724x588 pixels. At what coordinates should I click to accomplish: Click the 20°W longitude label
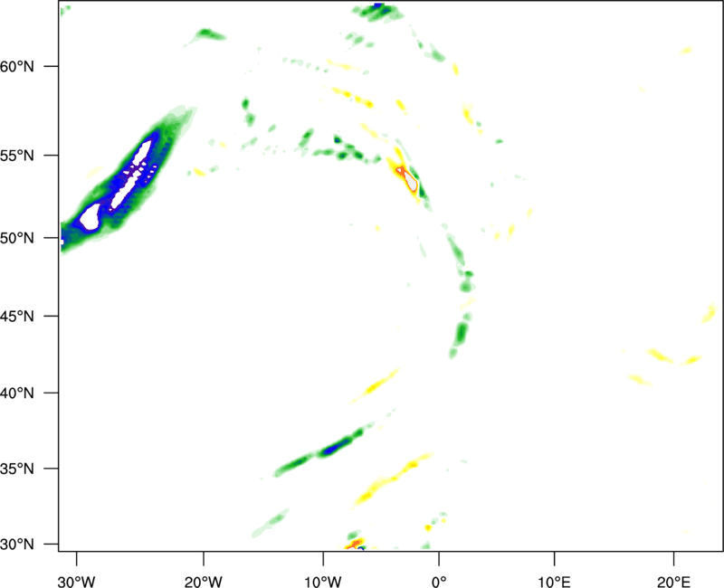click(x=204, y=582)
